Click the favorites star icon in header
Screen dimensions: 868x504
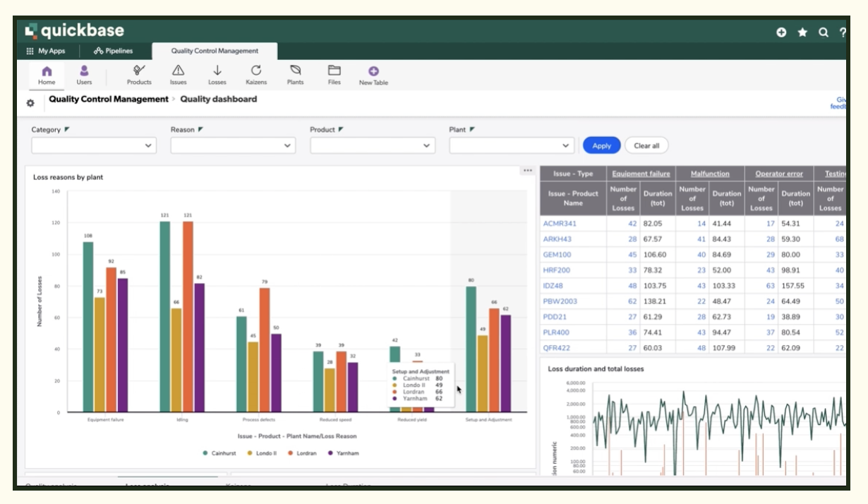tap(802, 32)
